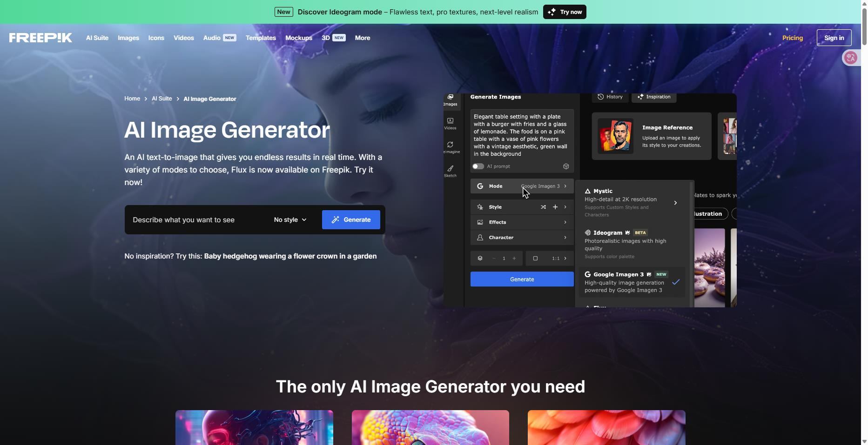This screenshot has height=445, width=868.
Task: Select the Videos icon in demo sidebar
Action: 450,120
